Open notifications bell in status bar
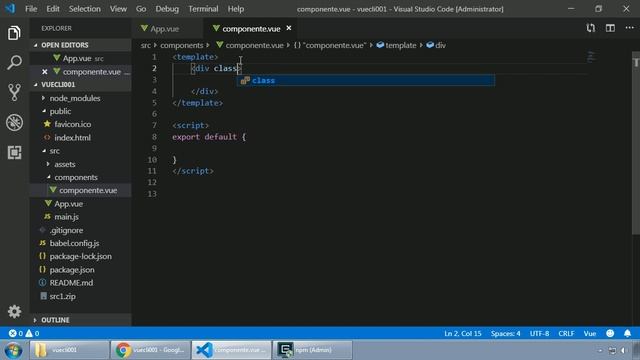Screen dimensions: 640x360 pyautogui.click(x=627, y=333)
